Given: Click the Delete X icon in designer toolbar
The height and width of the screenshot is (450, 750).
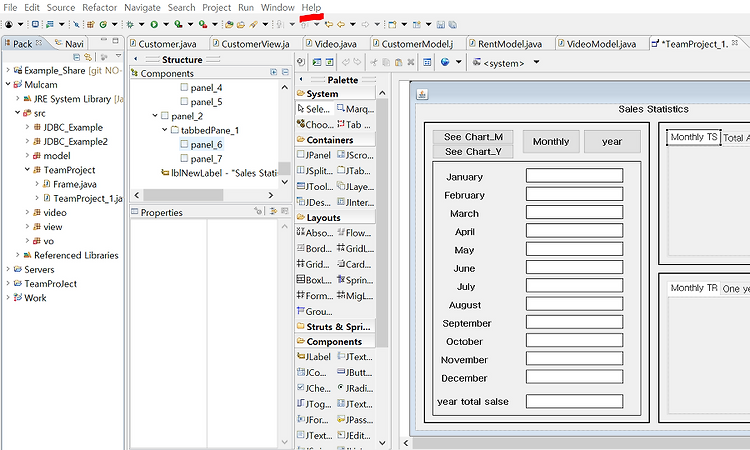Looking at the screenshot, I should [x=410, y=62].
